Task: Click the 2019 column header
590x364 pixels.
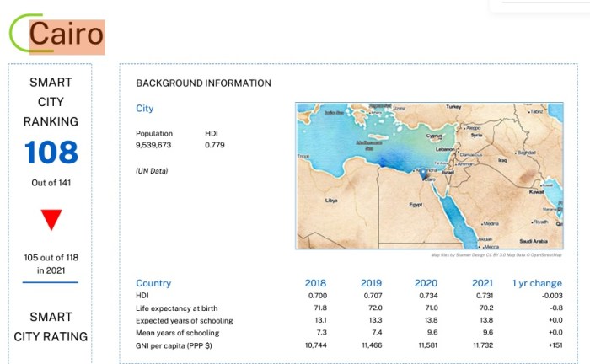Action: click(372, 283)
